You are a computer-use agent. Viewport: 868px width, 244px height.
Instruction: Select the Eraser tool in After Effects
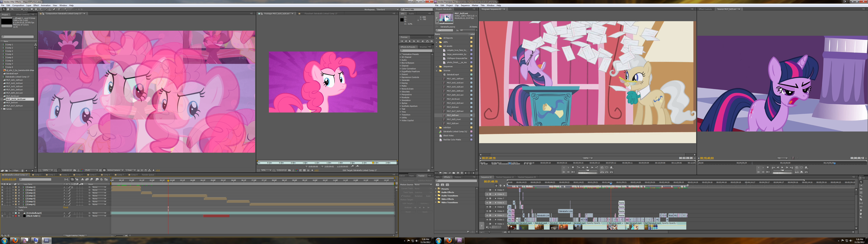click(54, 9)
